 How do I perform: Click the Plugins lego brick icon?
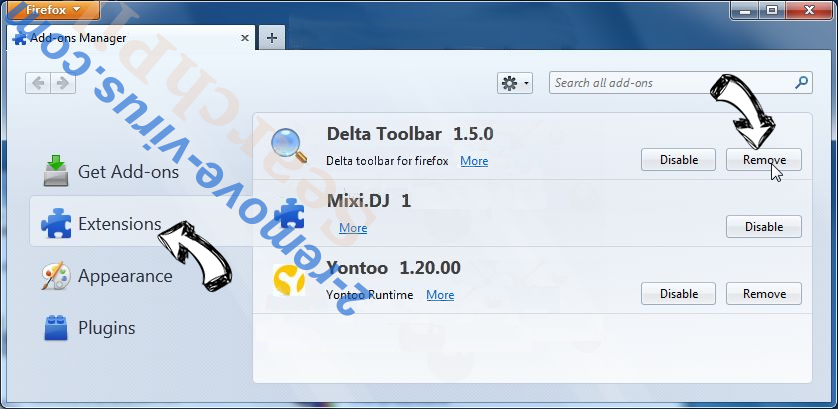tap(56, 328)
